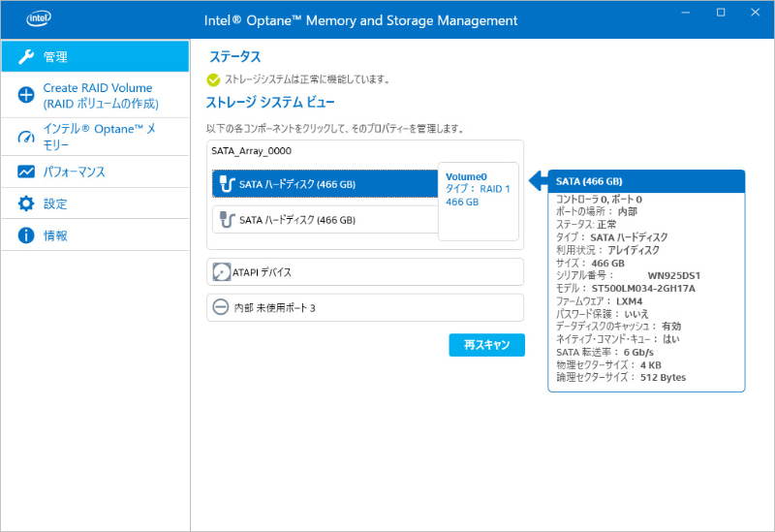Click the green status checkmark icon

click(x=213, y=79)
